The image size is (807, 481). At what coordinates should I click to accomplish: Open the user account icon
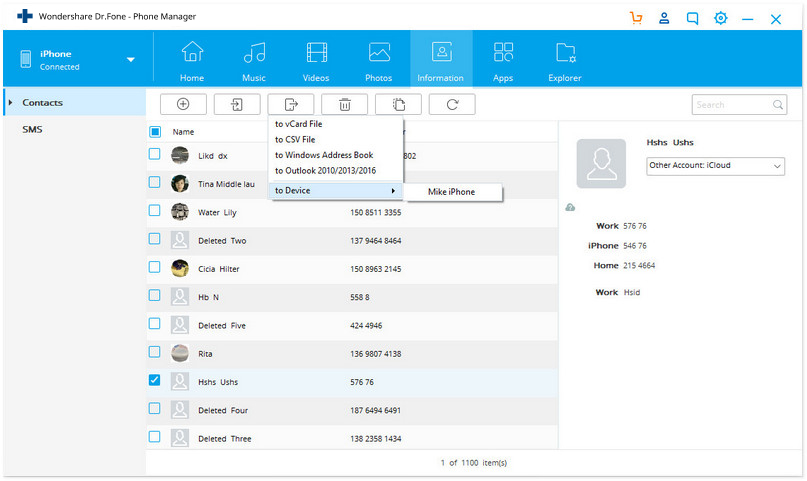(664, 19)
